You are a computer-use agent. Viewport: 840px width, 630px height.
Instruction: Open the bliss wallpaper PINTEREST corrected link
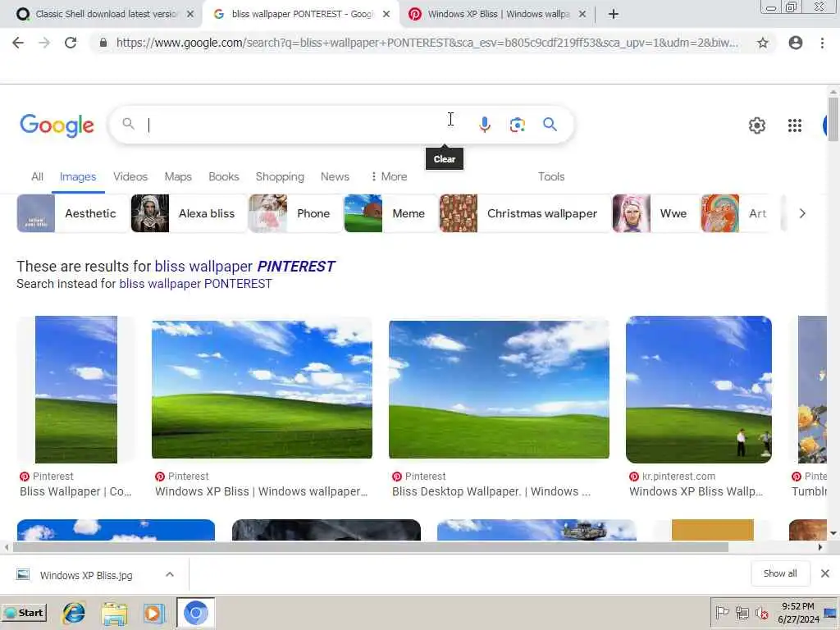(x=244, y=267)
